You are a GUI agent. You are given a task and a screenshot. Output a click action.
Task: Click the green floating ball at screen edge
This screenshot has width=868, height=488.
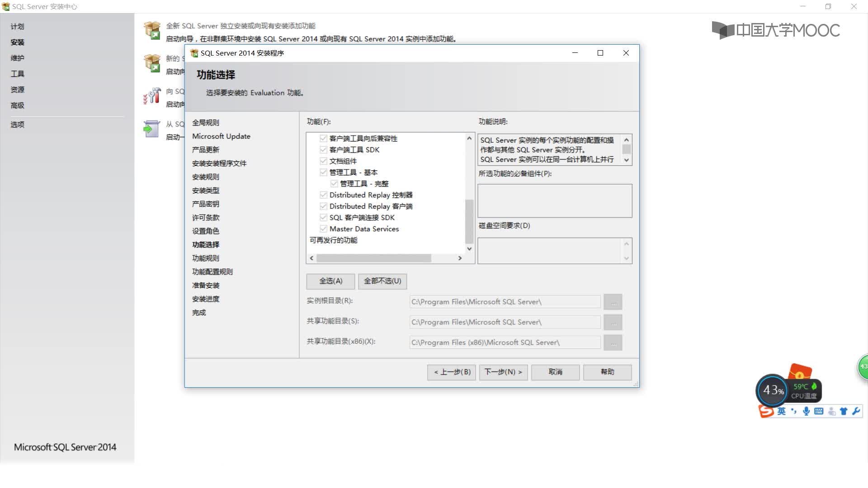tap(863, 367)
